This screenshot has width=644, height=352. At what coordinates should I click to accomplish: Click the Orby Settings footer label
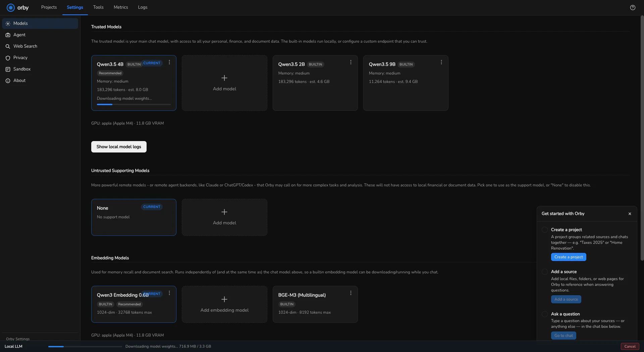[18, 339]
